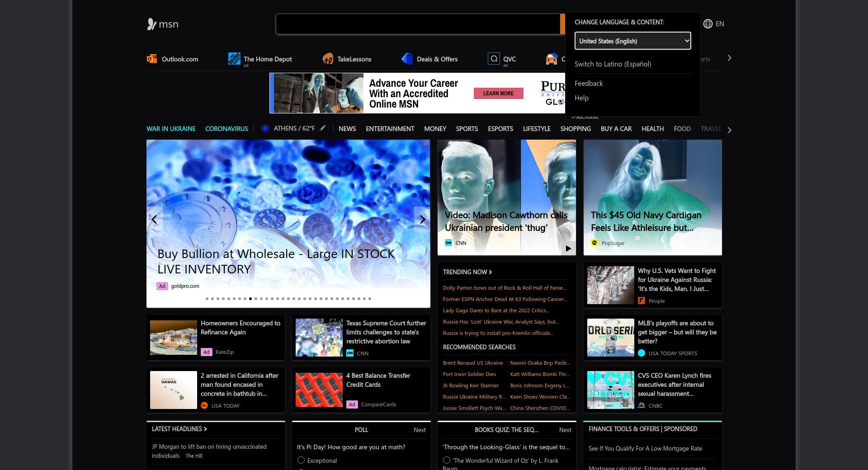
Task: Open Help from language menu
Action: coord(581,98)
